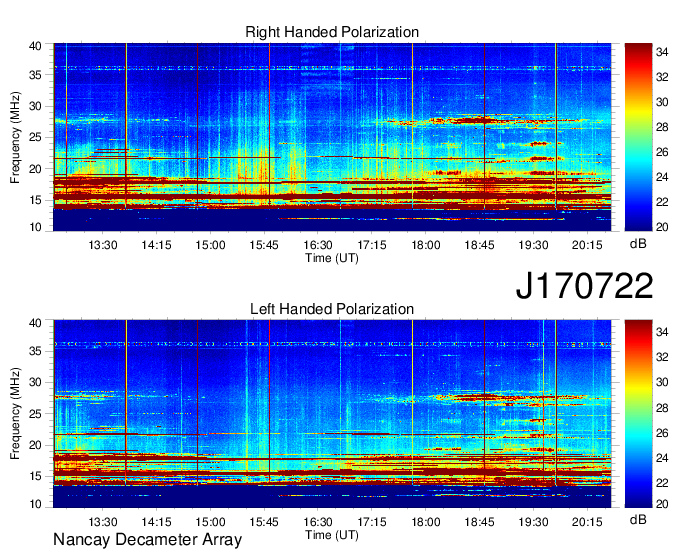Click the 35 MHz frequency tick on the Left Handed plot
Image resolution: width=680 pixels, height=552 pixels.
[35, 351]
